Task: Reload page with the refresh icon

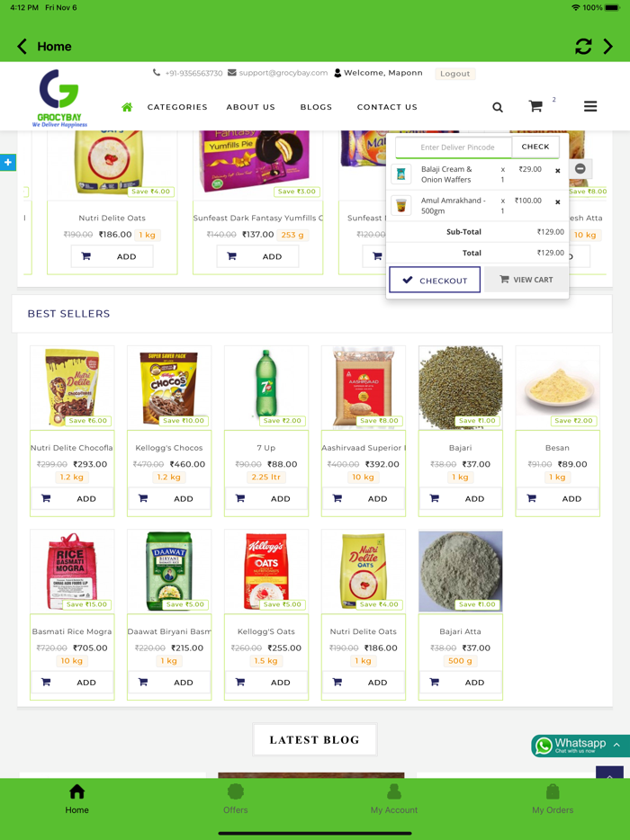Action: pyautogui.click(x=583, y=47)
